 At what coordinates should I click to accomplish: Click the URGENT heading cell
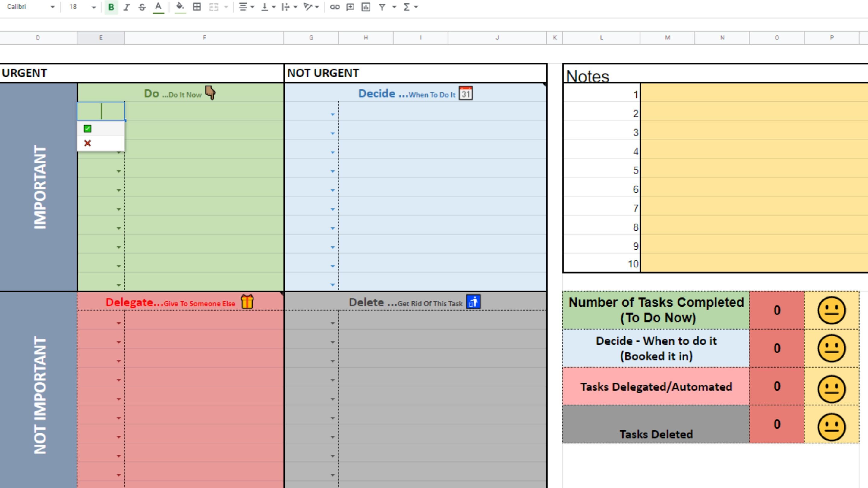tap(142, 73)
